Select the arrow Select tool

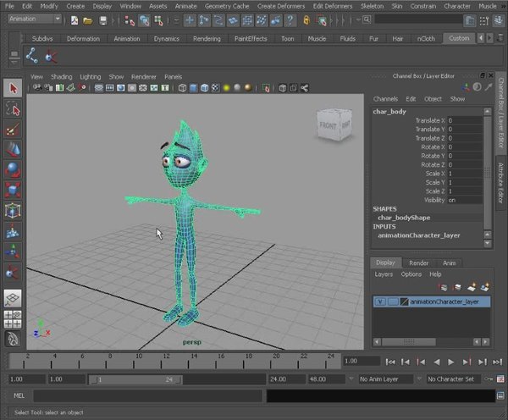pos(13,88)
